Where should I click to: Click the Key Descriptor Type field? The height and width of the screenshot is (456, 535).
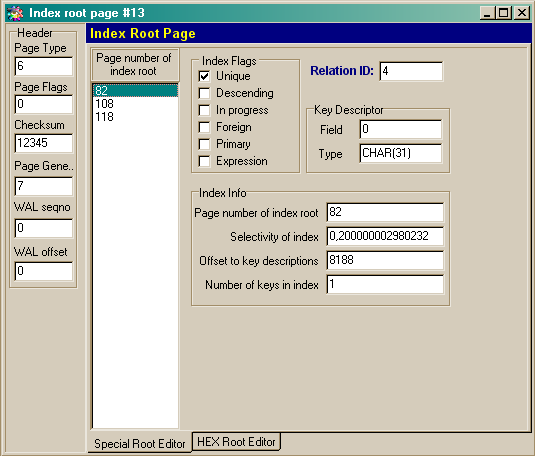(401, 153)
